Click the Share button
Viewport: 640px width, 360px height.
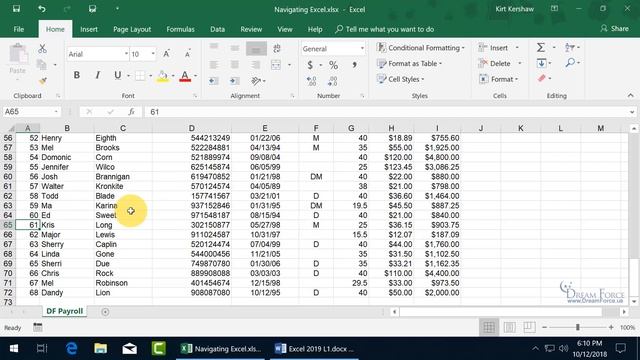click(614, 29)
